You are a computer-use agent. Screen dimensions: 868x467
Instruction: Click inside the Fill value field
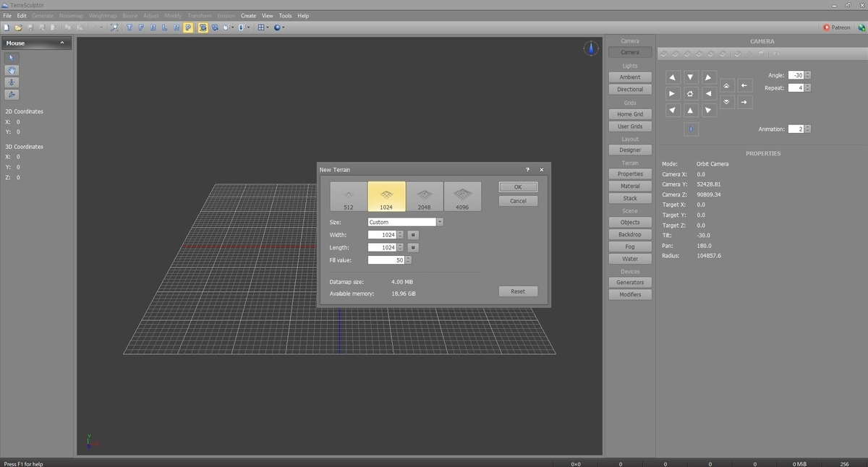point(386,260)
